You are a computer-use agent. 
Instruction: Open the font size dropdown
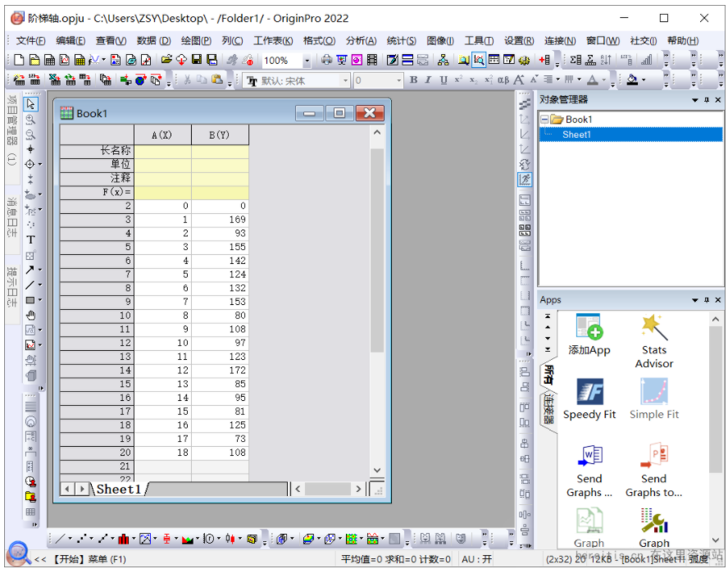click(x=398, y=80)
